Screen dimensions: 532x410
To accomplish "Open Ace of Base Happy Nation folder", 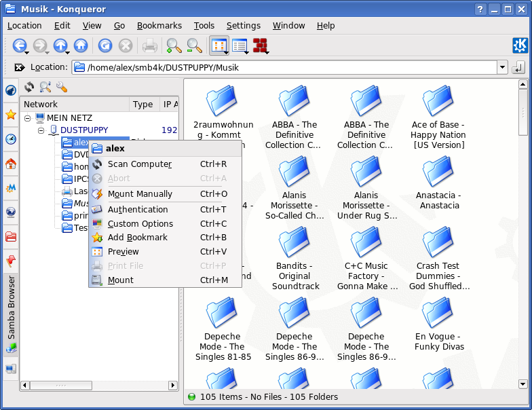I will tap(438, 117).
